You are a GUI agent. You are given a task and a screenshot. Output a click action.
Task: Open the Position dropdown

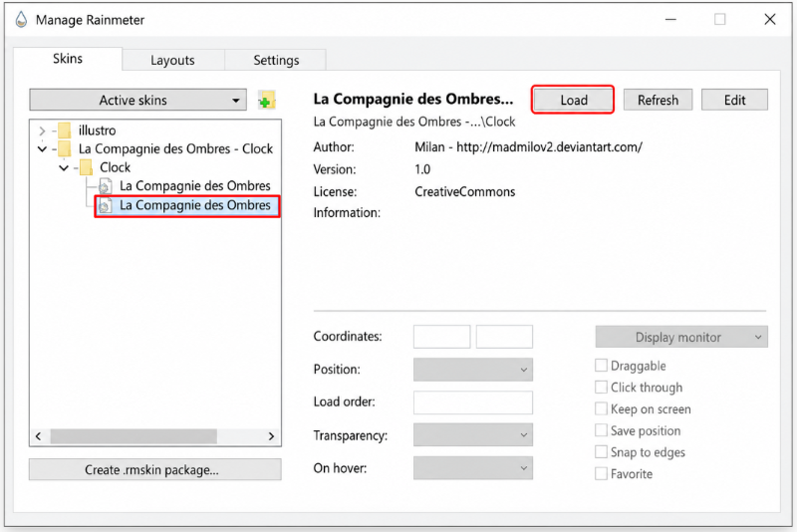(472, 370)
